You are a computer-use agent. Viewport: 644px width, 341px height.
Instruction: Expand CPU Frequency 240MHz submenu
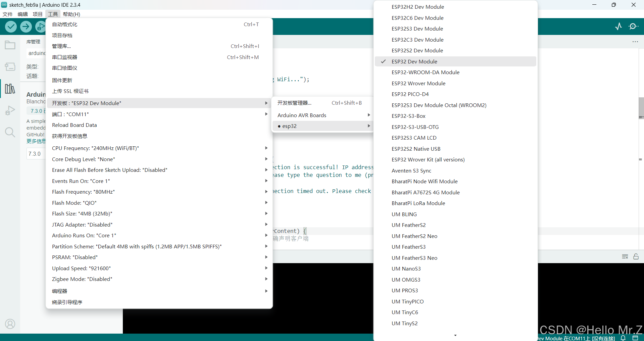click(159, 148)
